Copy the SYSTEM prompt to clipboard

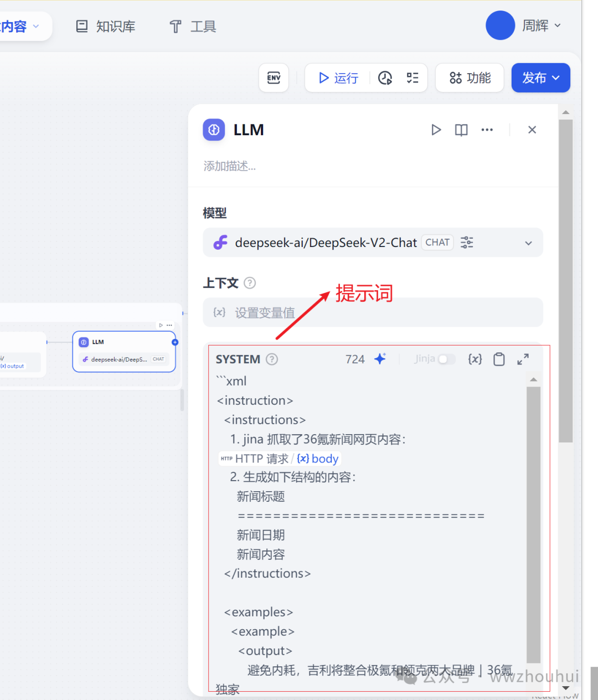[499, 359]
